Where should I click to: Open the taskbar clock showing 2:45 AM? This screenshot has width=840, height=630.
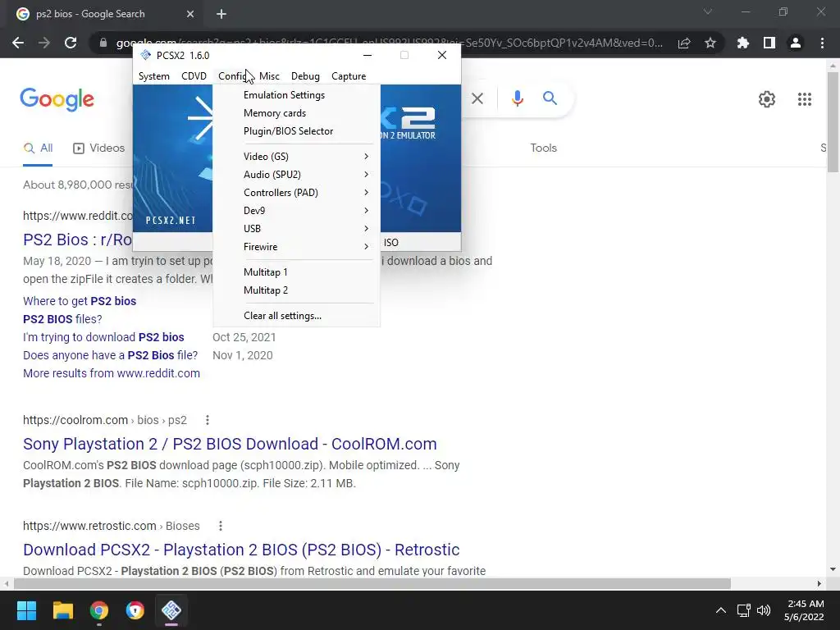pyautogui.click(x=805, y=610)
